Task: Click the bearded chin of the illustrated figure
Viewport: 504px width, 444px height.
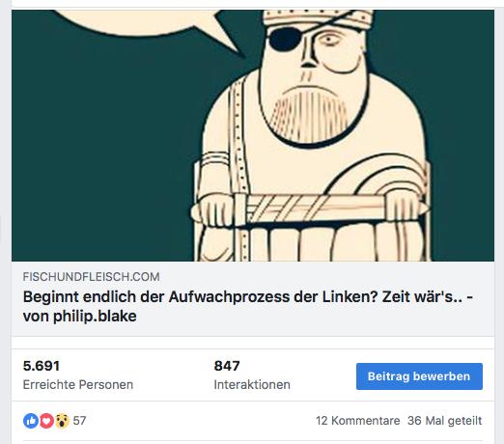Action: coord(311,119)
